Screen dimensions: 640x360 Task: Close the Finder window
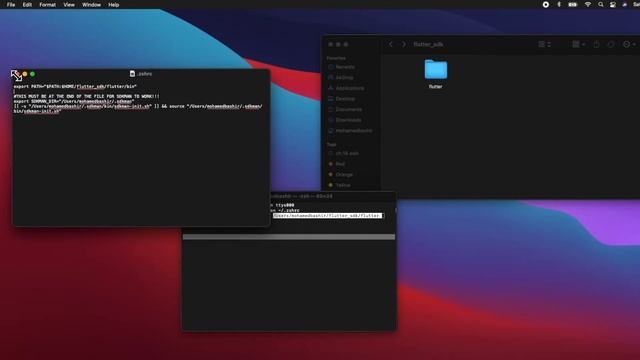pos(331,44)
